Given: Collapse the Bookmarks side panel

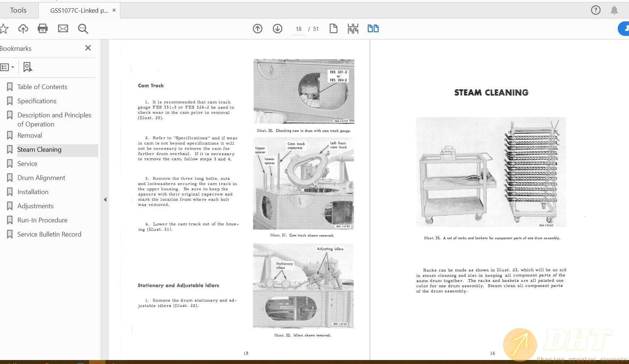Looking at the screenshot, I should point(88,47).
